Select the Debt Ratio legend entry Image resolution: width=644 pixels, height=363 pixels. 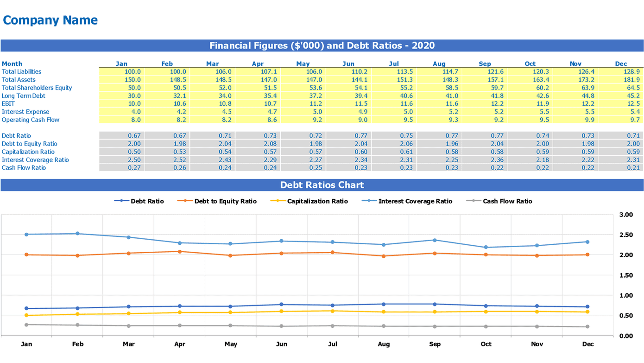pyautogui.click(x=139, y=201)
